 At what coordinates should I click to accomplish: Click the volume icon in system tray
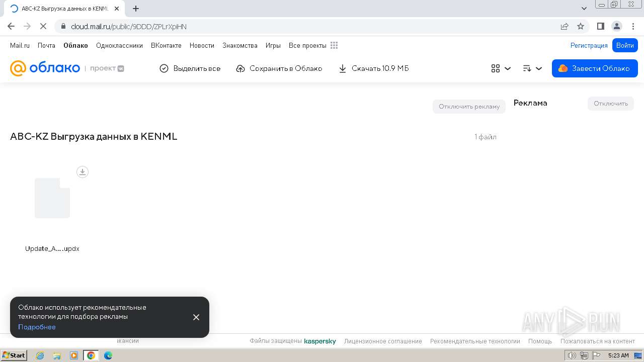[572, 355]
